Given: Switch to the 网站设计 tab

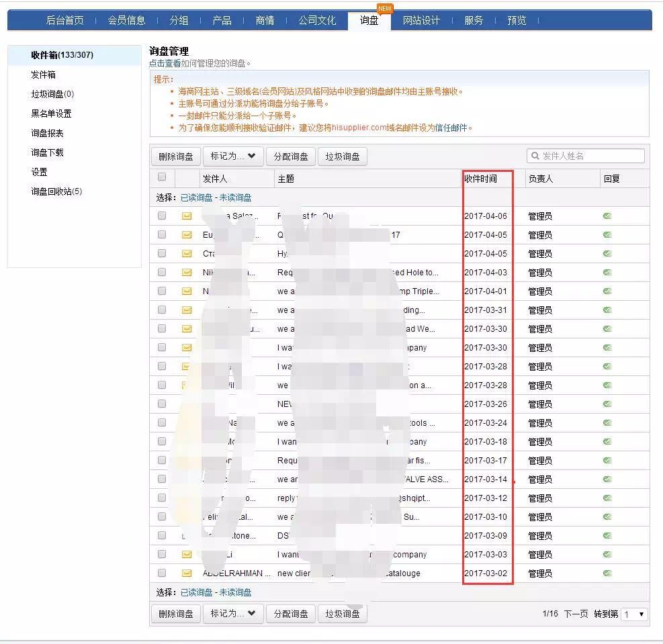Looking at the screenshot, I should pos(421,20).
